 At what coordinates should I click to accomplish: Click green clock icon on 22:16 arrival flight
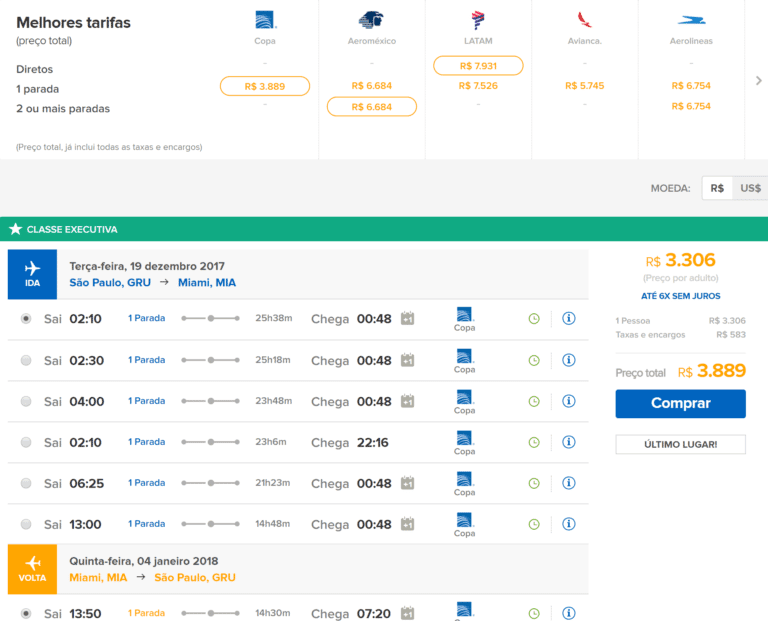[x=534, y=442]
